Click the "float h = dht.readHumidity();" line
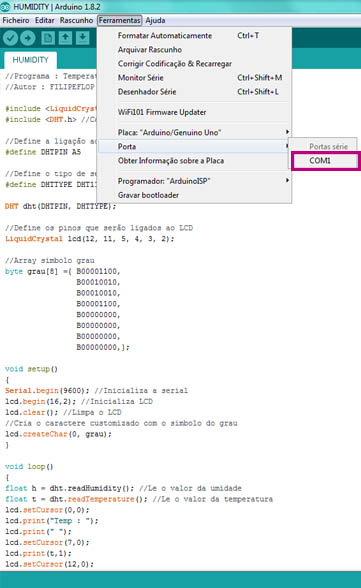This screenshot has width=361, height=588. [69, 488]
